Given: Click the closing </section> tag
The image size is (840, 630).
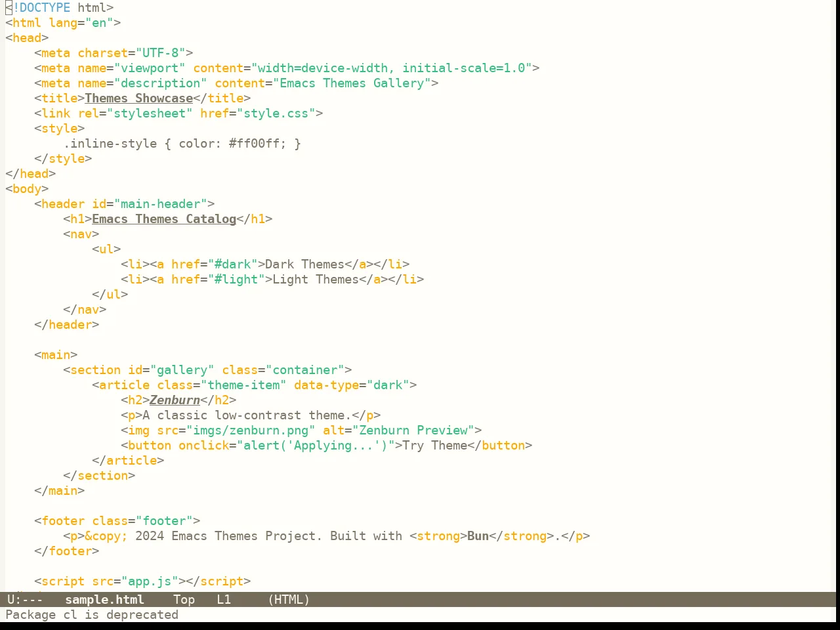Looking at the screenshot, I should (x=99, y=476).
